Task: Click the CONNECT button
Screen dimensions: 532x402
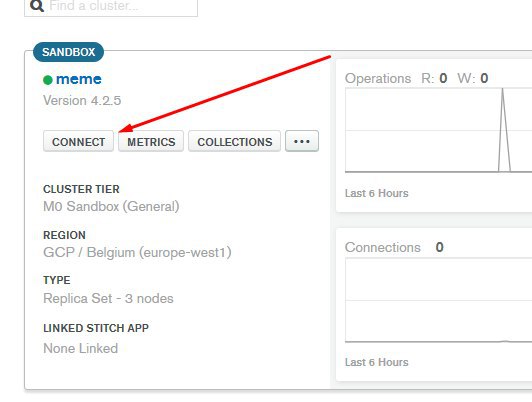Action: [78, 141]
